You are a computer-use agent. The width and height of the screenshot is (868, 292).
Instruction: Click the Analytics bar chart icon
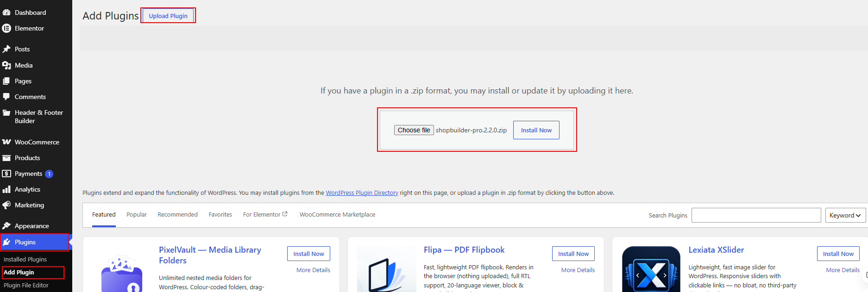6,189
